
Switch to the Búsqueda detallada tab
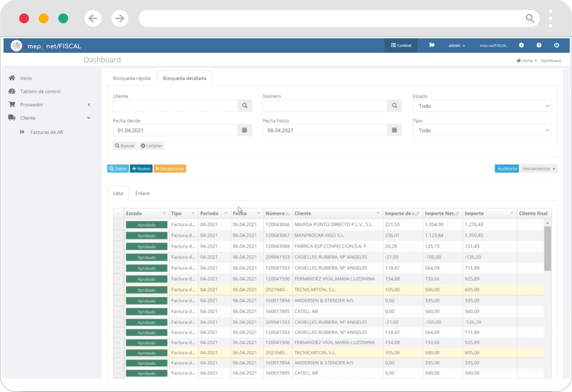(184, 78)
